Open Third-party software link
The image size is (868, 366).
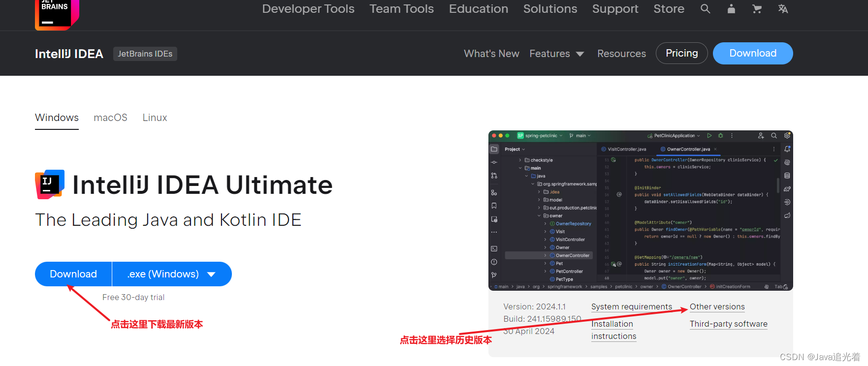coord(729,324)
